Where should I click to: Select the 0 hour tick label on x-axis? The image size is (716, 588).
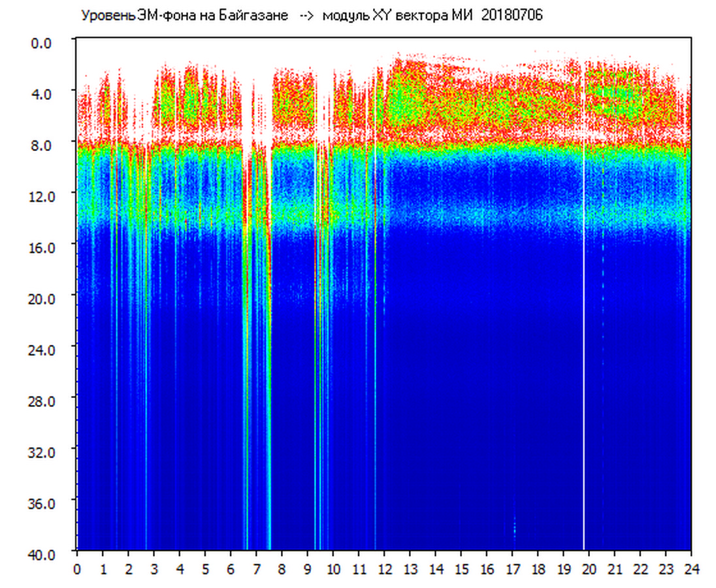77,568
